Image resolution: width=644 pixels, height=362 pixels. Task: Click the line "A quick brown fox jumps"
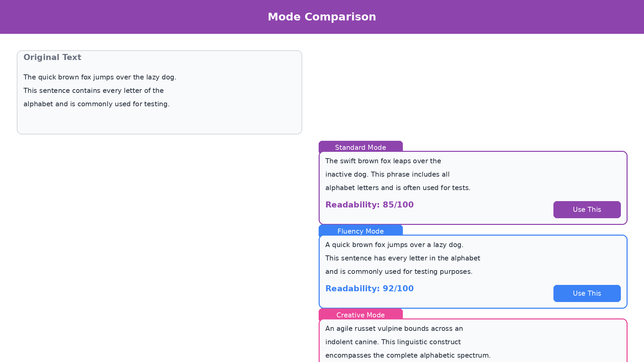click(394, 245)
